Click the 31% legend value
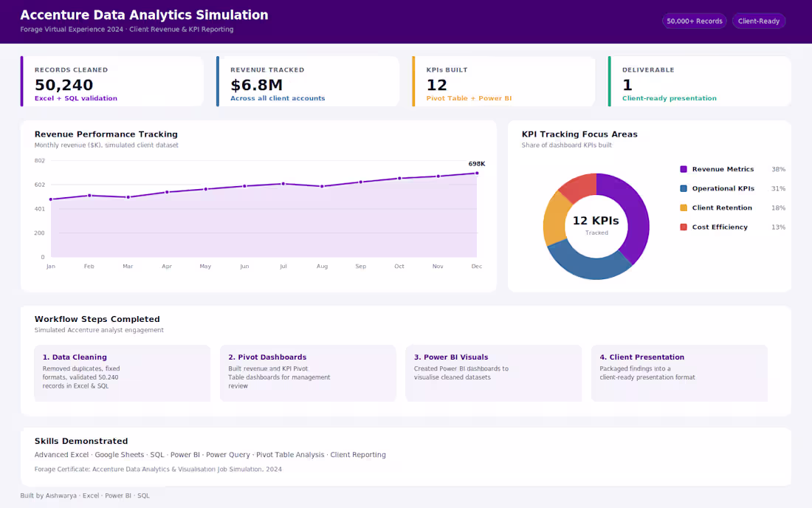Viewport: 812px width, 508px height. click(x=778, y=188)
